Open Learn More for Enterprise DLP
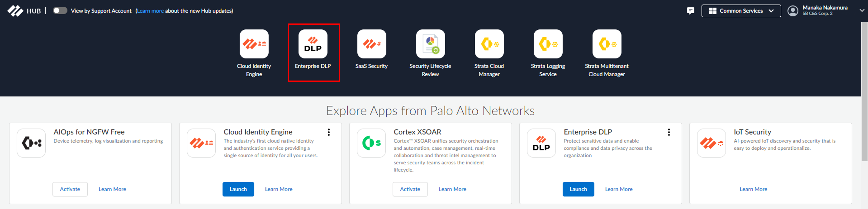 pos(619,189)
